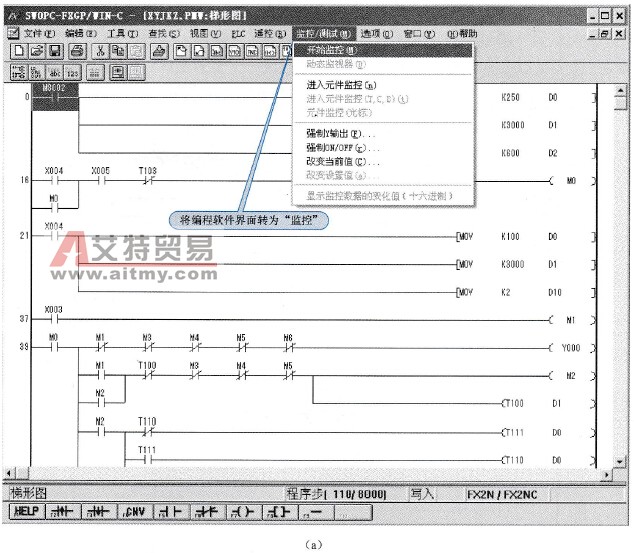This screenshot has width=634, height=553.
Task: Click the greyed monitor stop icon
Action: (136, 73)
